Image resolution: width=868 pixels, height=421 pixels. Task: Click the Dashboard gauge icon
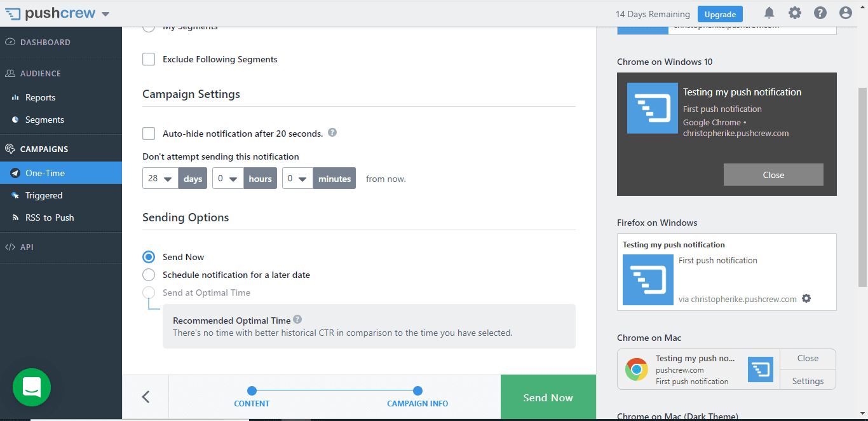pos(10,43)
